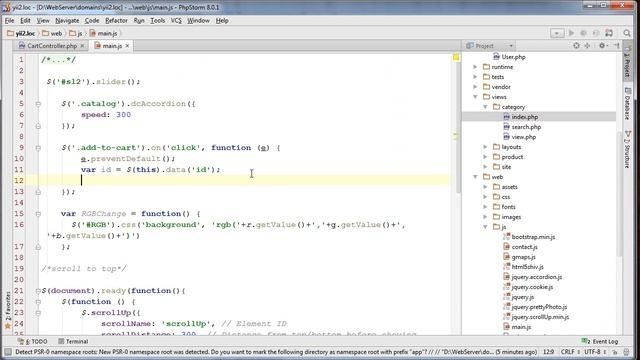Click yii2.loc breadcrumb in navigation bar
The height and width of the screenshot is (360, 640).
point(21,33)
